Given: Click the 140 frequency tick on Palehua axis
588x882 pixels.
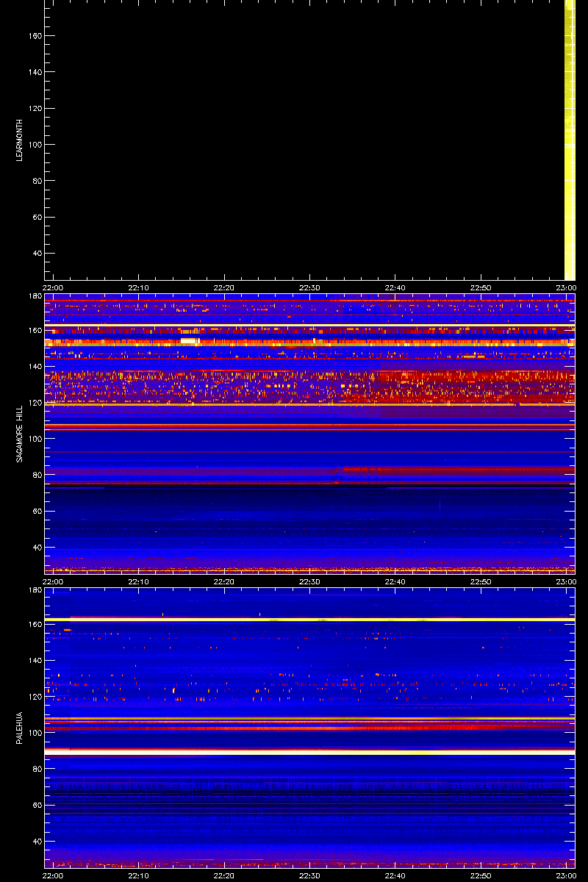Looking at the screenshot, I should click(34, 660).
